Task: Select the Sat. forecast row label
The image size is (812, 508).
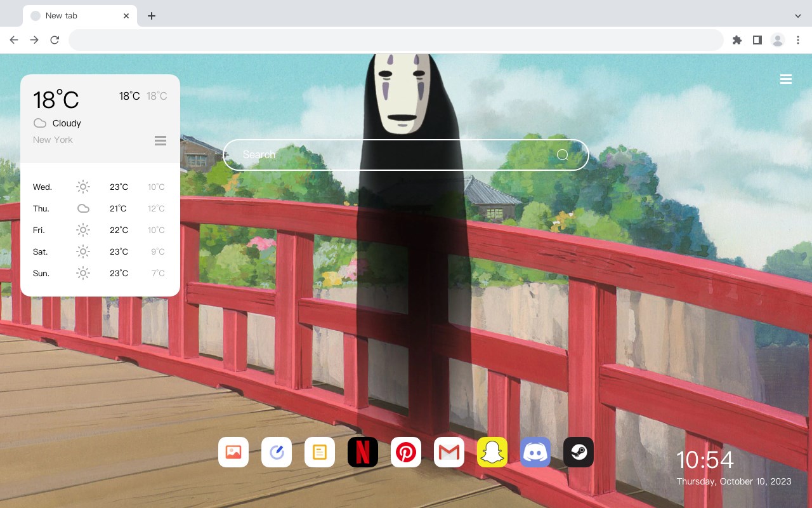Action: pos(41,252)
